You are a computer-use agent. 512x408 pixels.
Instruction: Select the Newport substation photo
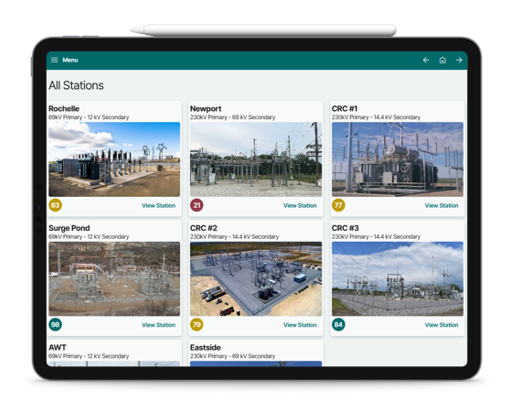point(256,159)
